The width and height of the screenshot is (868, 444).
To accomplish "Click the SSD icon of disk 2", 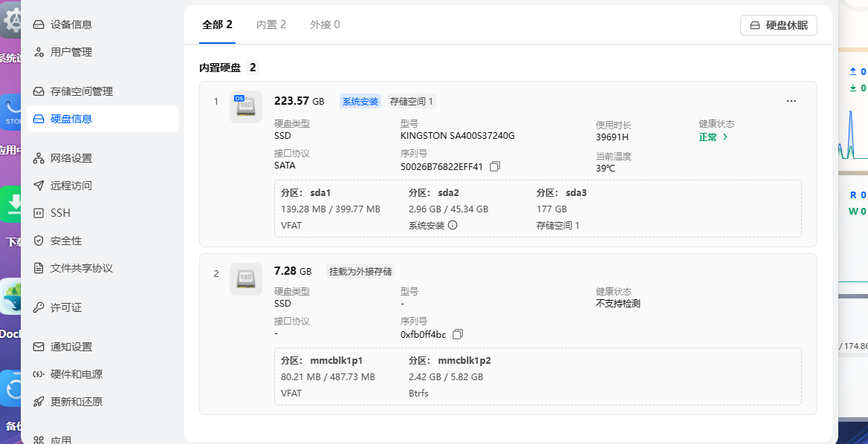I will 245,279.
